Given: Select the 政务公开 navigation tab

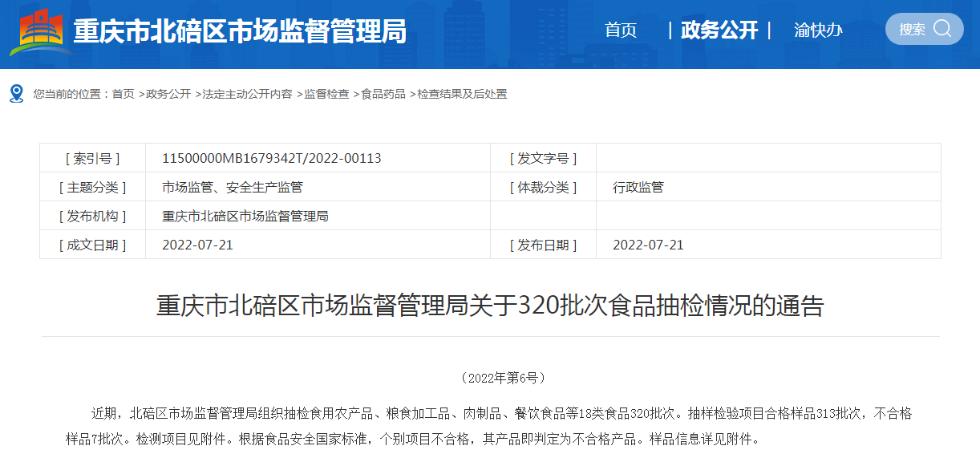Looking at the screenshot, I should (x=719, y=30).
